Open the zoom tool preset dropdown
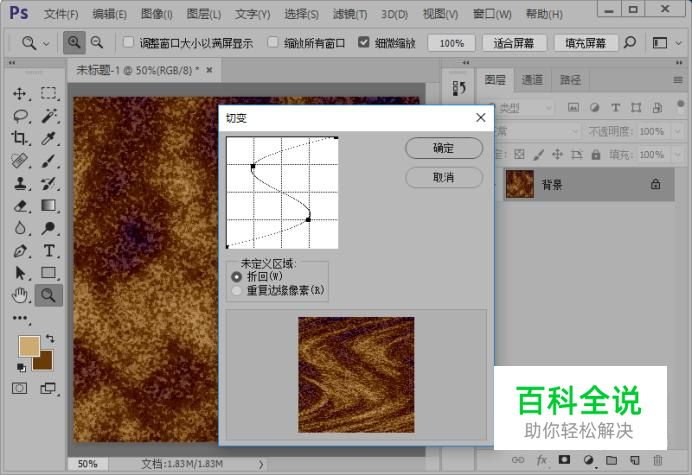The image size is (692, 475). (x=46, y=43)
